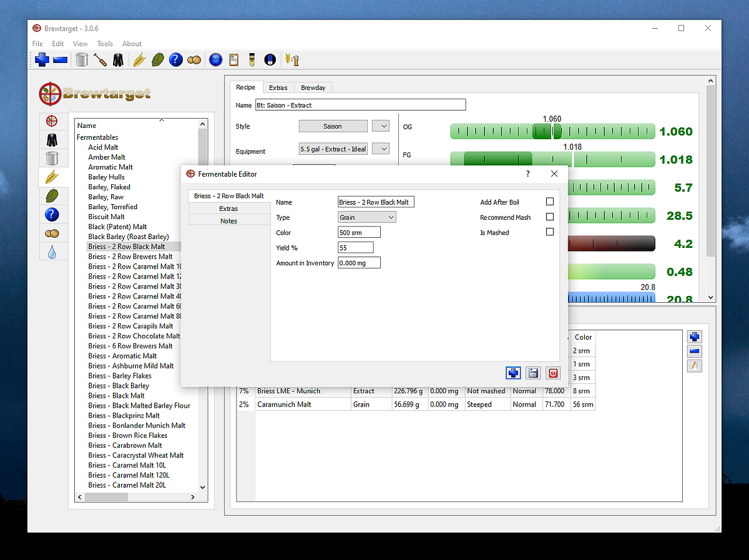Toggle the Add After Boil checkbox
The width and height of the screenshot is (749, 560).
tap(550, 202)
